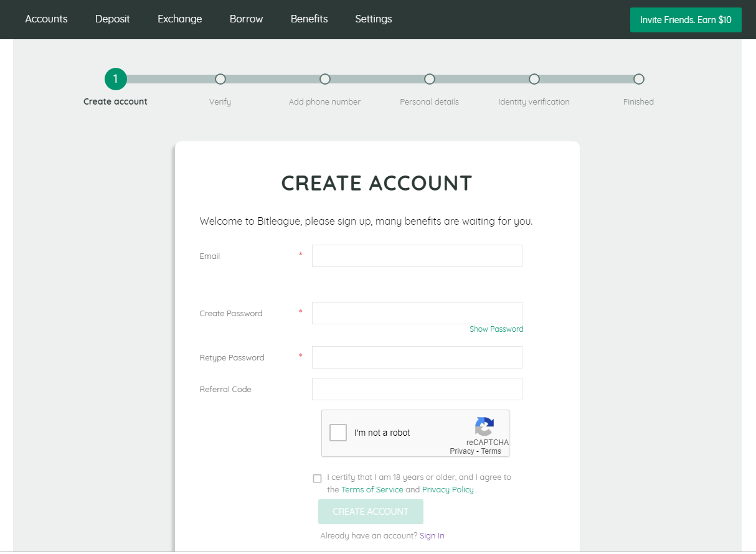Click the Verify step label
Viewport: 756px width, 554px height.
coord(220,101)
